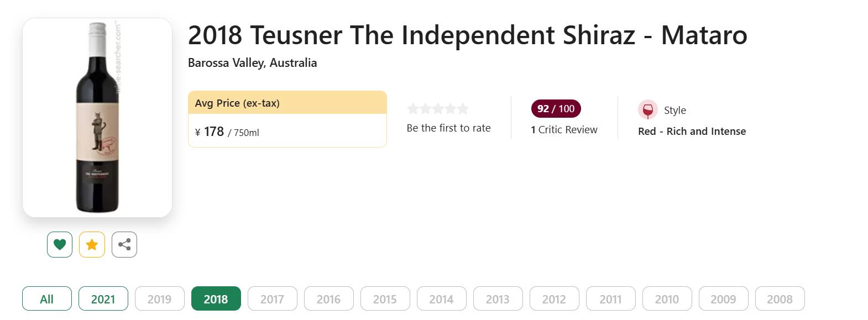Rate the wine using the star rating
This screenshot has height=320, width=868.
point(438,109)
